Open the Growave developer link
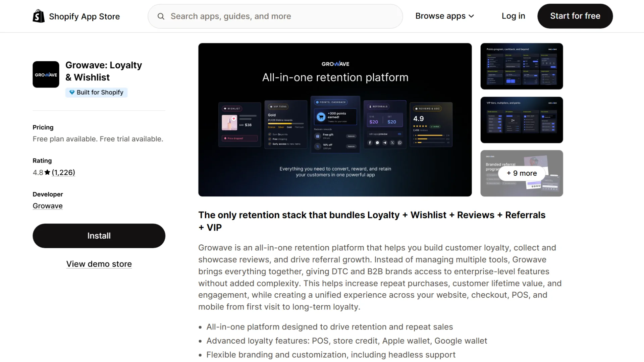 tap(48, 206)
